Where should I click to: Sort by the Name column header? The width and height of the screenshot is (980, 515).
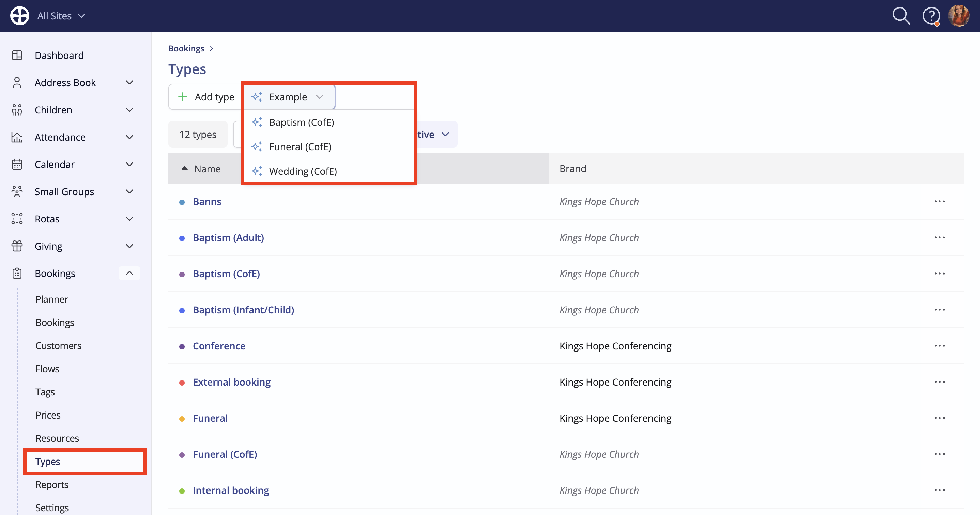click(x=207, y=169)
